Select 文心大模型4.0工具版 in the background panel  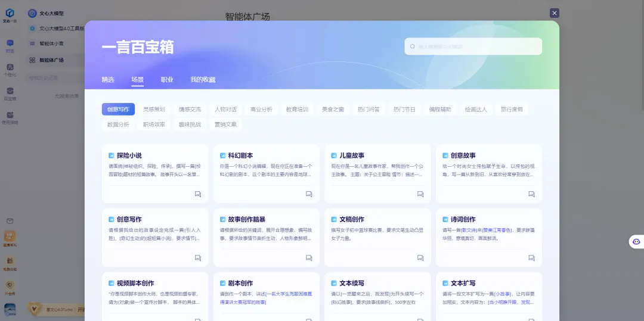tap(56, 29)
